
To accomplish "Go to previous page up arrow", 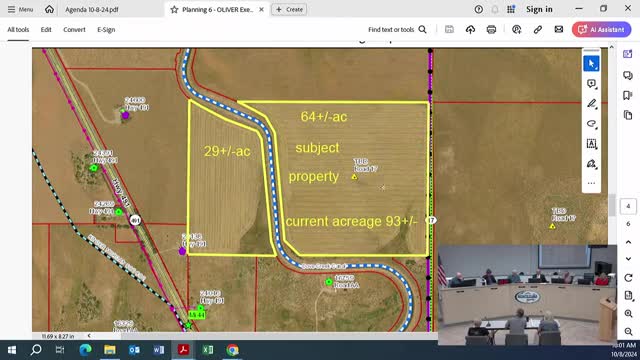I will pos(628,242).
